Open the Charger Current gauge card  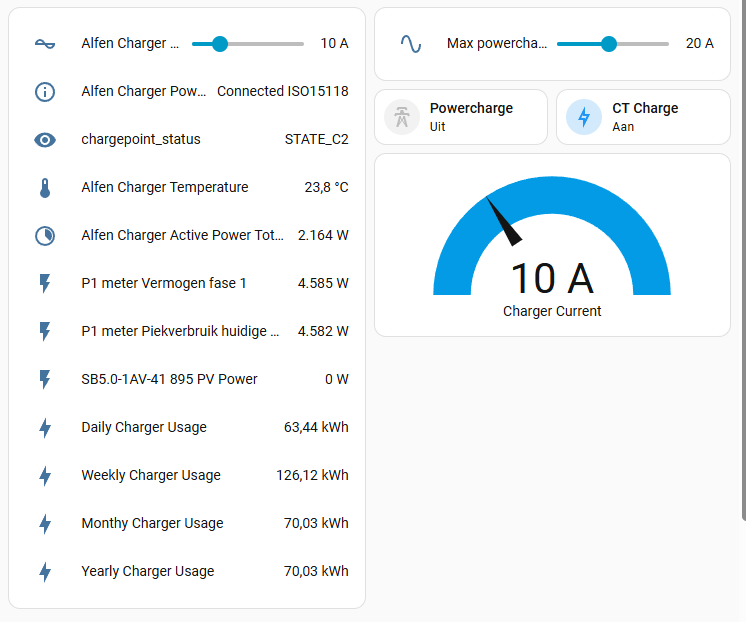point(552,245)
